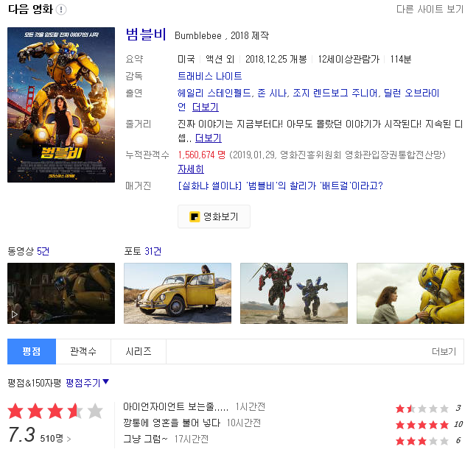The width and height of the screenshot is (476, 452).
Task: Switch to the 관객수 tab
Action: click(83, 351)
